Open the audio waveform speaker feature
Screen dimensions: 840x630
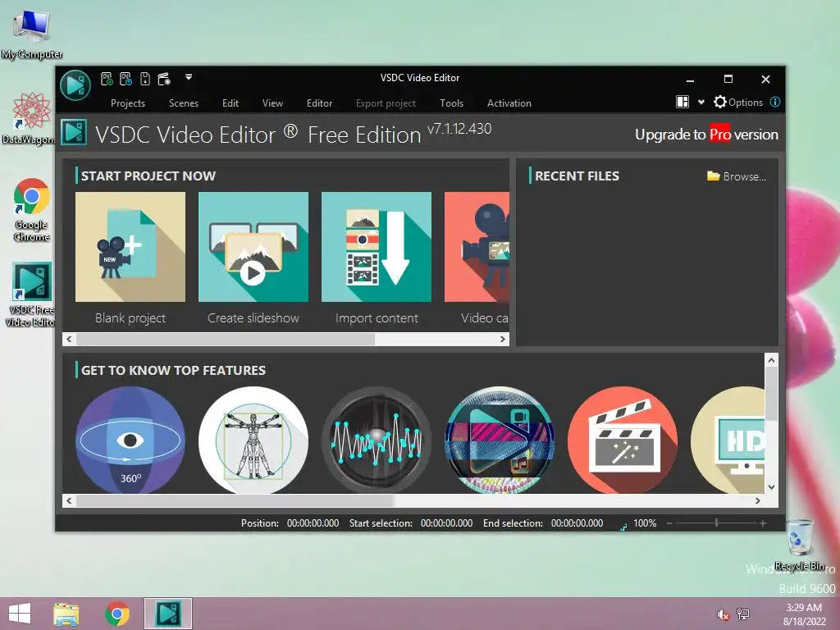(x=376, y=440)
